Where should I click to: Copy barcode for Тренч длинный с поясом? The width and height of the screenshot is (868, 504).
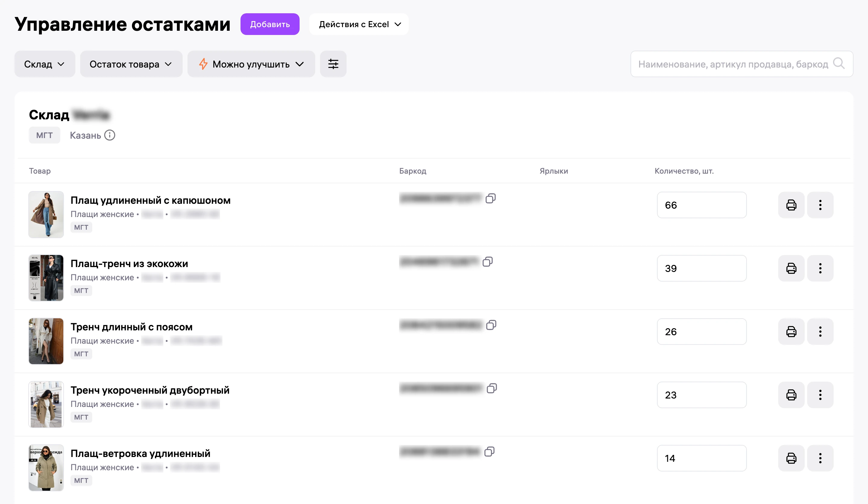491,325
